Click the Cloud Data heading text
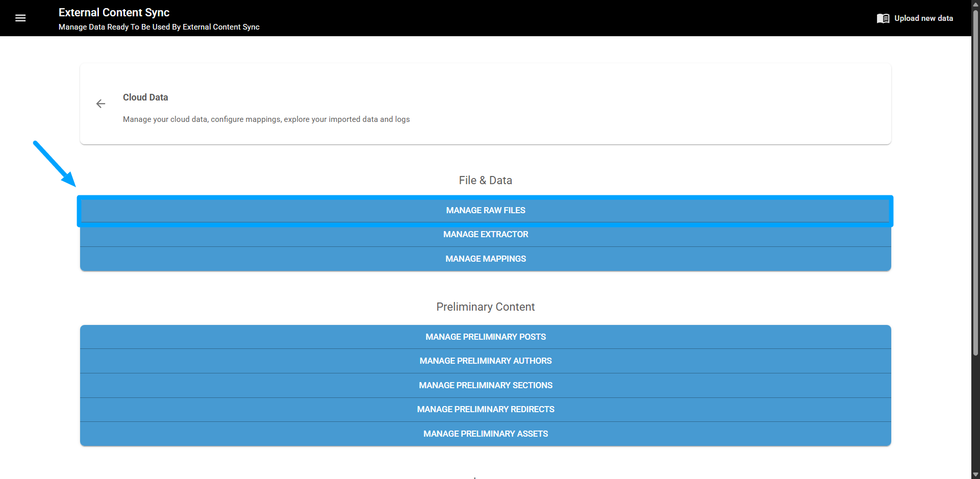980x479 pixels. pyautogui.click(x=146, y=98)
